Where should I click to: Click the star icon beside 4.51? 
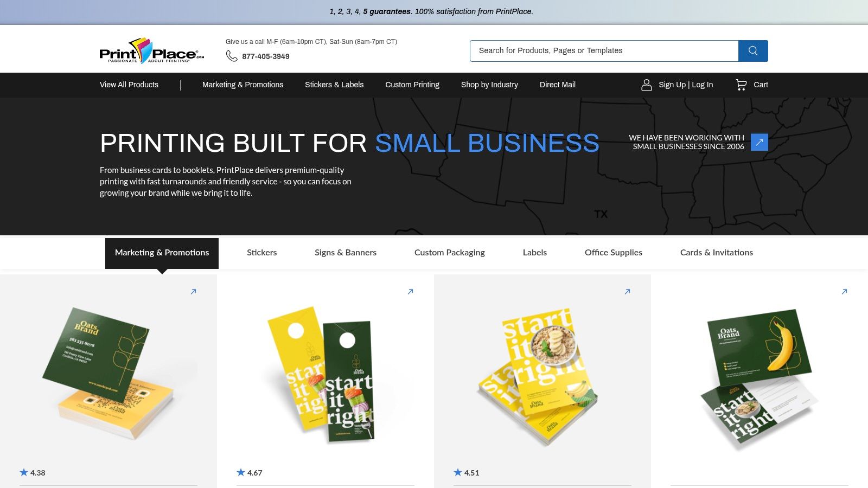pyautogui.click(x=458, y=472)
